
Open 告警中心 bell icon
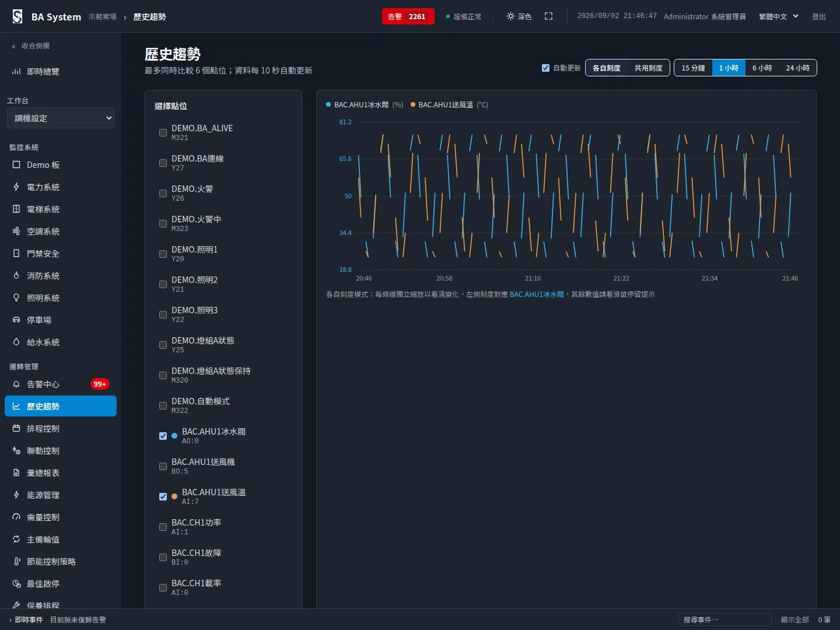click(x=16, y=384)
